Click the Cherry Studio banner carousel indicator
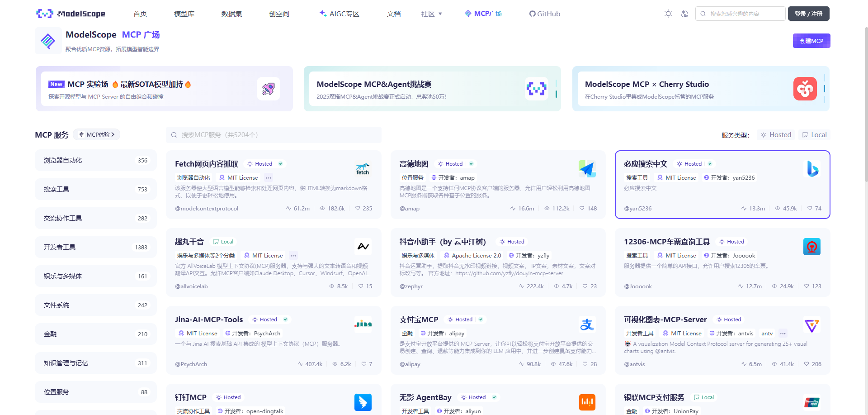868x415 pixels. click(x=824, y=89)
